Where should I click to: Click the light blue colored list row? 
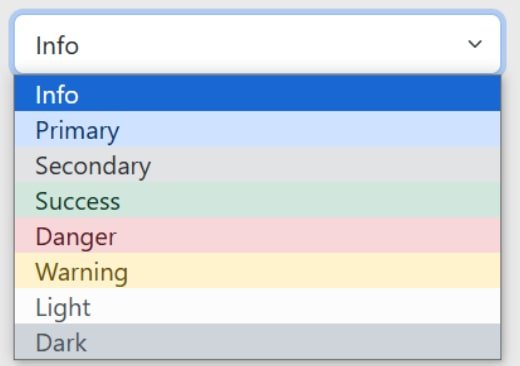(x=257, y=129)
